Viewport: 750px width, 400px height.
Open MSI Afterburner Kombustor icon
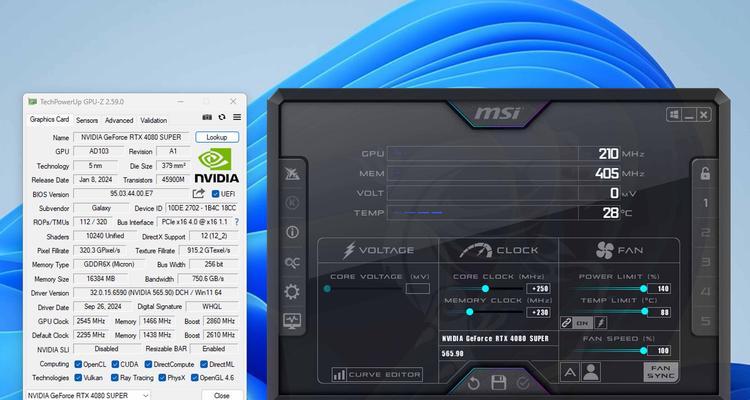(x=292, y=203)
